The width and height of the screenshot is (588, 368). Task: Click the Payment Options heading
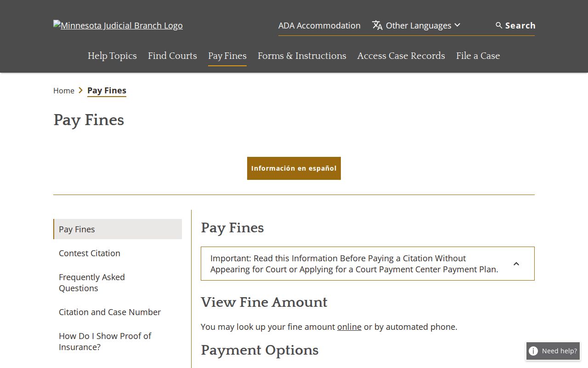[260, 350]
